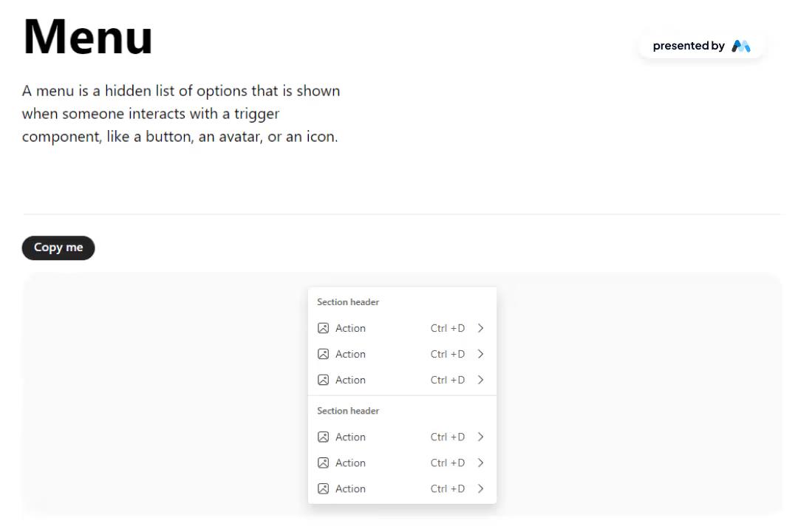This screenshot has height=532, width=798.
Task: Click the image icon on the fifth Action row
Action: tap(323, 462)
